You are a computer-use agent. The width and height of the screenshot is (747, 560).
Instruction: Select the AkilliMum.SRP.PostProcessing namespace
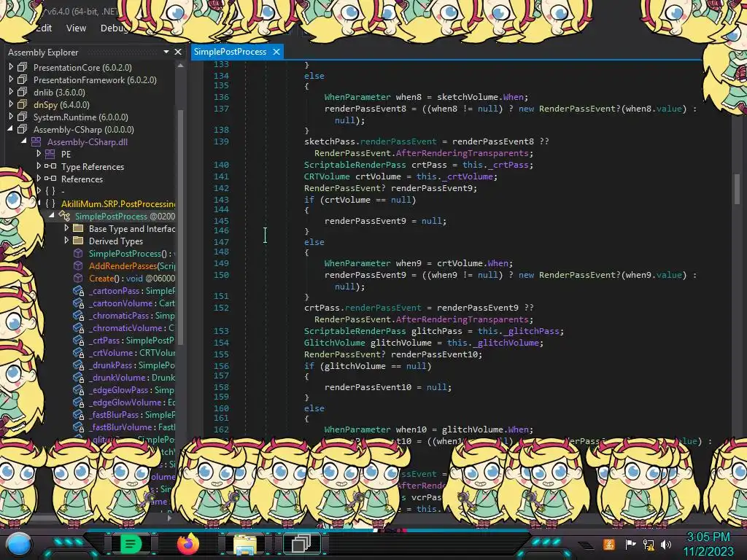click(118, 204)
